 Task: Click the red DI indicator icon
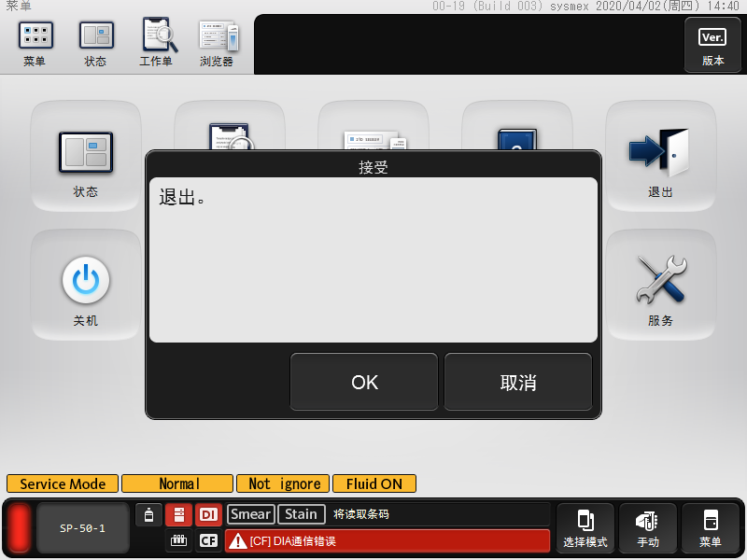coord(208,514)
